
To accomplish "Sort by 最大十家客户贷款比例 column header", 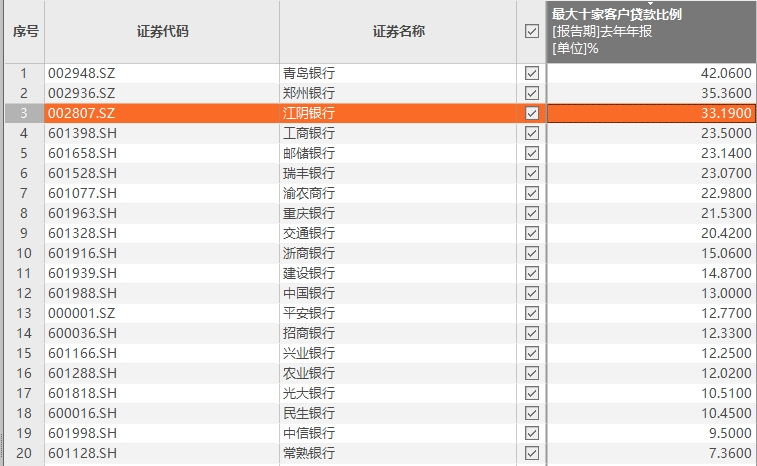I will tap(650, 32).
